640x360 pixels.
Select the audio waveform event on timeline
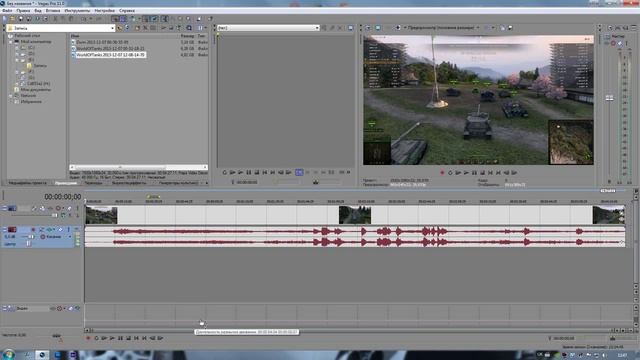click(x=355, y=237)
